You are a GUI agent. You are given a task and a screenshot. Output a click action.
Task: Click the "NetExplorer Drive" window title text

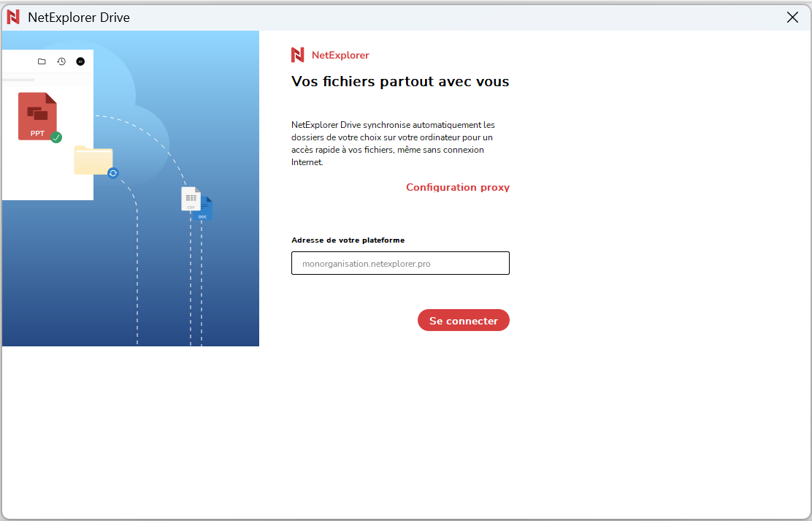click(79, 17)
